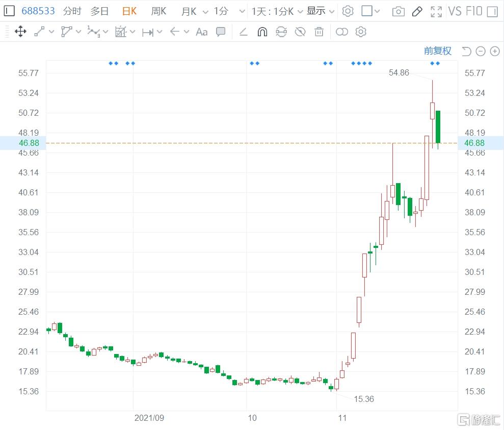Click the overlapping circles overlay icon
Viewport: 504px width, 430px height.
(341, 32)
